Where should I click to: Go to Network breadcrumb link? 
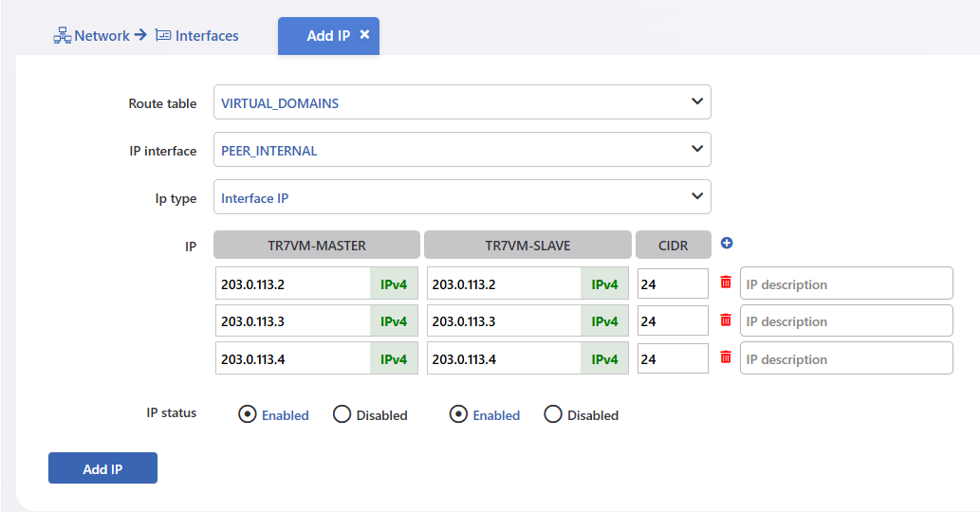click(102, 36)
